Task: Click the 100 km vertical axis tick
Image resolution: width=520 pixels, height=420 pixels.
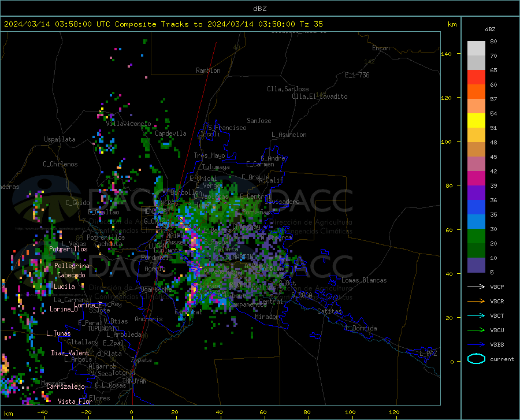Action: (x=446, y=142)
